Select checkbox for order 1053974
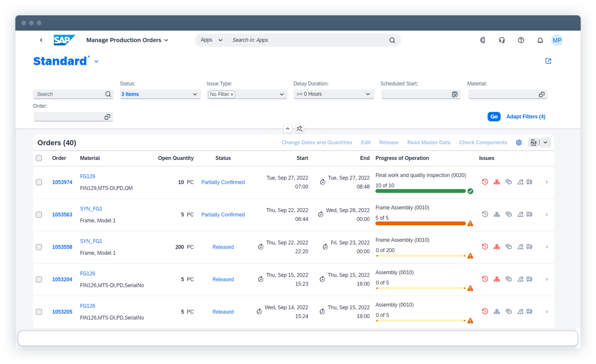The image size is (596, 364). tap(39, 182)
